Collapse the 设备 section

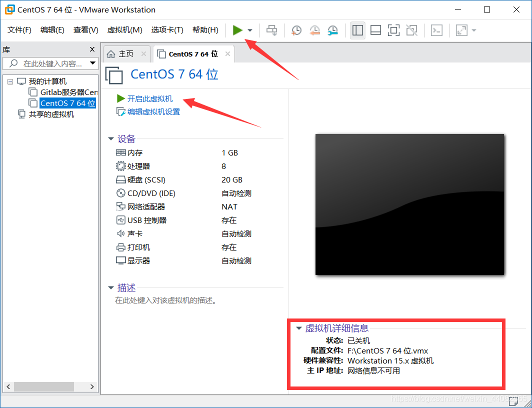point(110,138)
